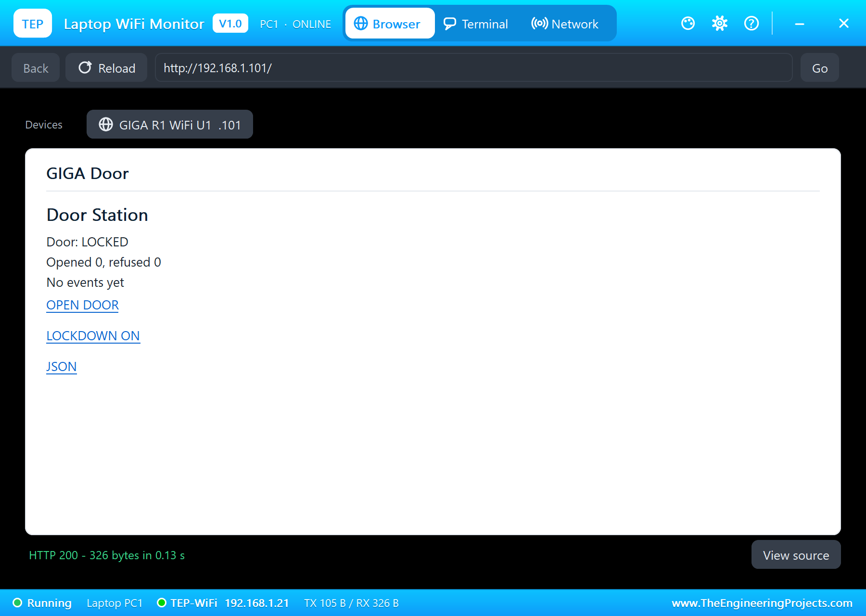Switch to the Terminal tab

pos(476,24)
